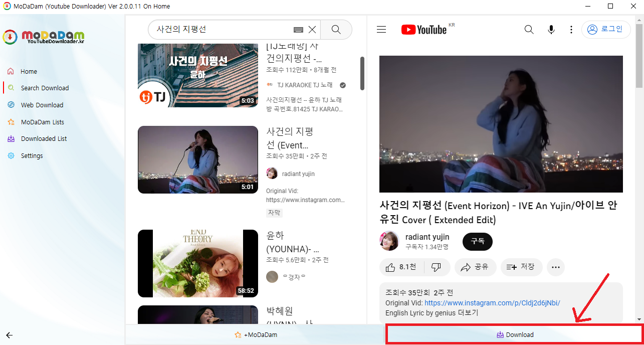The width and height of the screenshot is (644, 345).
Task: Click the 저장 save button
Action: click(x=521, y=267)
